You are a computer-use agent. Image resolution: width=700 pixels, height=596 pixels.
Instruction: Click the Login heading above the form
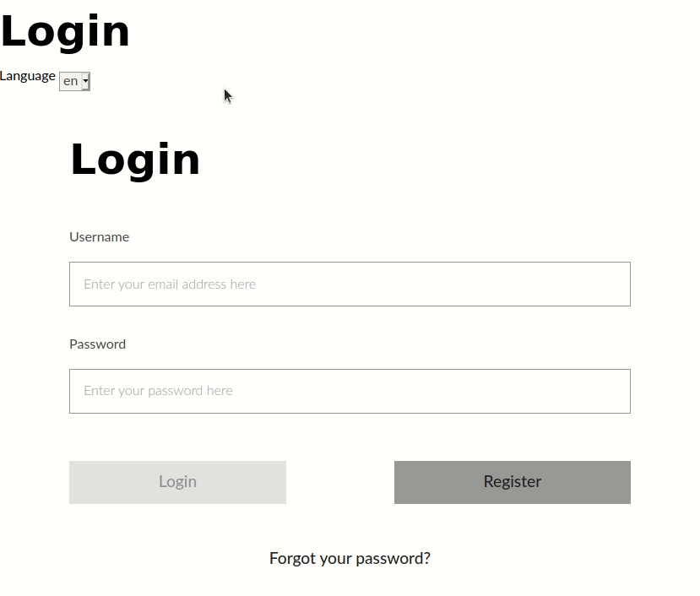pyautogui.click(x=135, y=160)
